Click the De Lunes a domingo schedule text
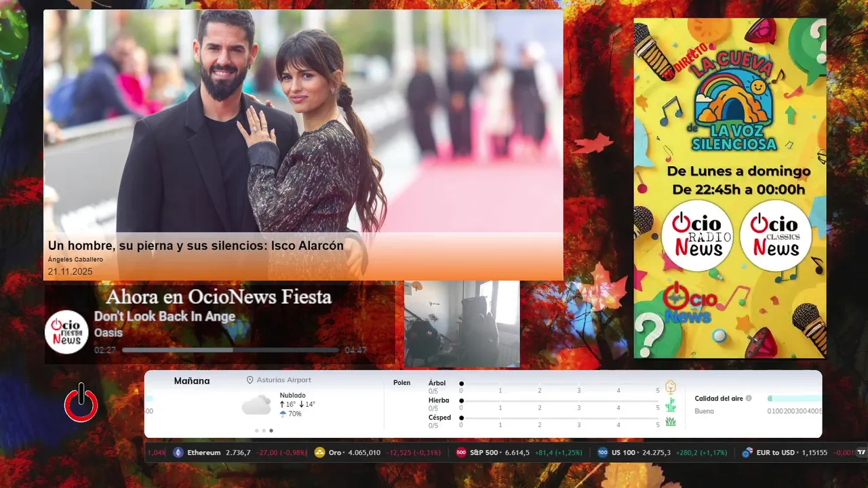Viewport: 868px width, 488px height. point(738,171)
